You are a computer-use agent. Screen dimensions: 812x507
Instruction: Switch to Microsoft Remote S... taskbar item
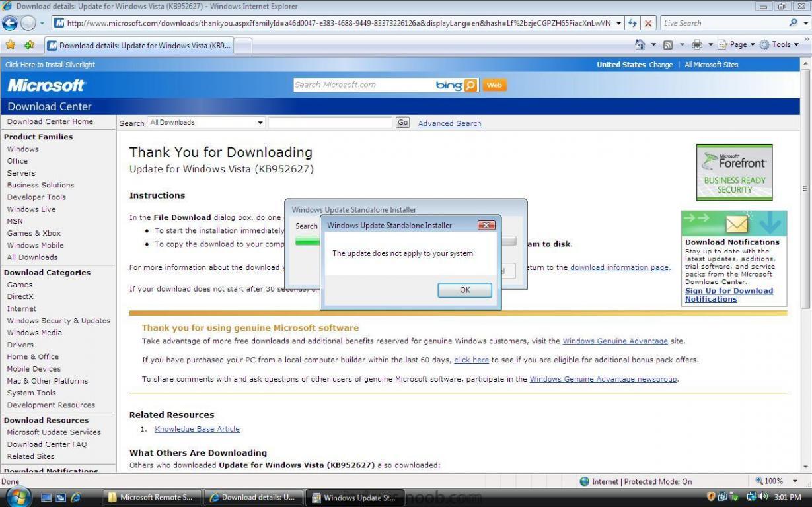[151, 498]
